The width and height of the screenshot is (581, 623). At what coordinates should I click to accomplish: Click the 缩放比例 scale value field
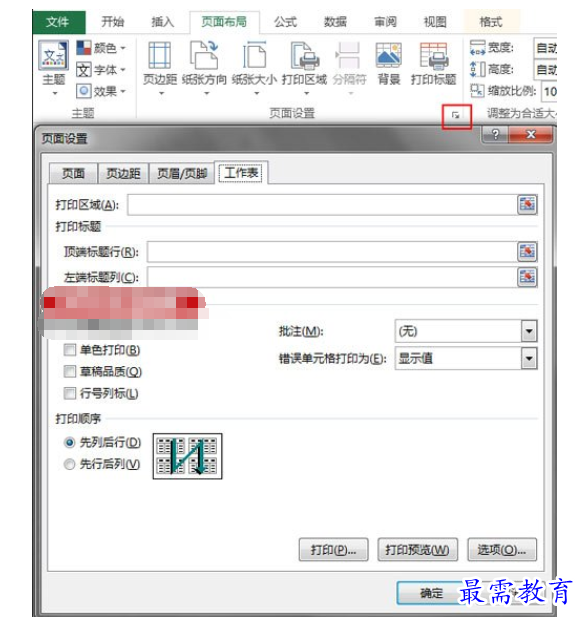pyautogui.click(x=549, y=92)
